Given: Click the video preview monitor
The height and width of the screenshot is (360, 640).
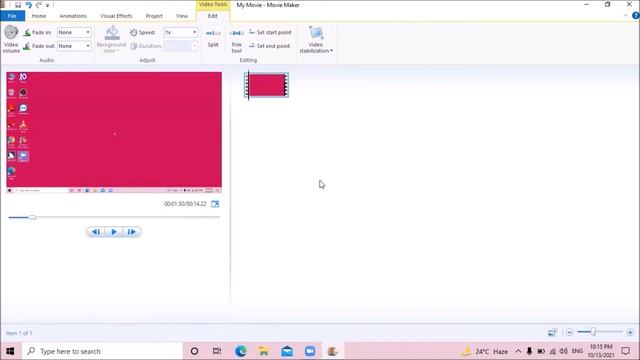Looking at the screenshot, I should [x=114, y=132].
